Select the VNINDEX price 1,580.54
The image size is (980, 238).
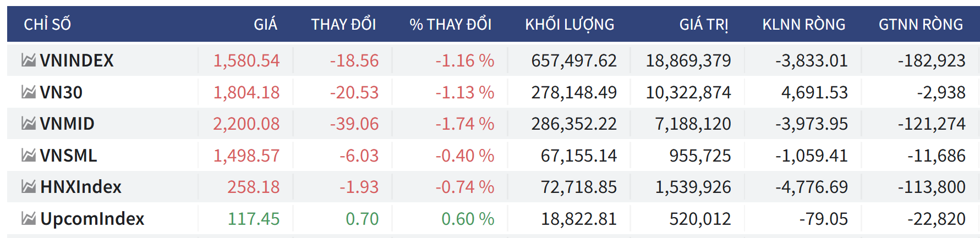247,60
